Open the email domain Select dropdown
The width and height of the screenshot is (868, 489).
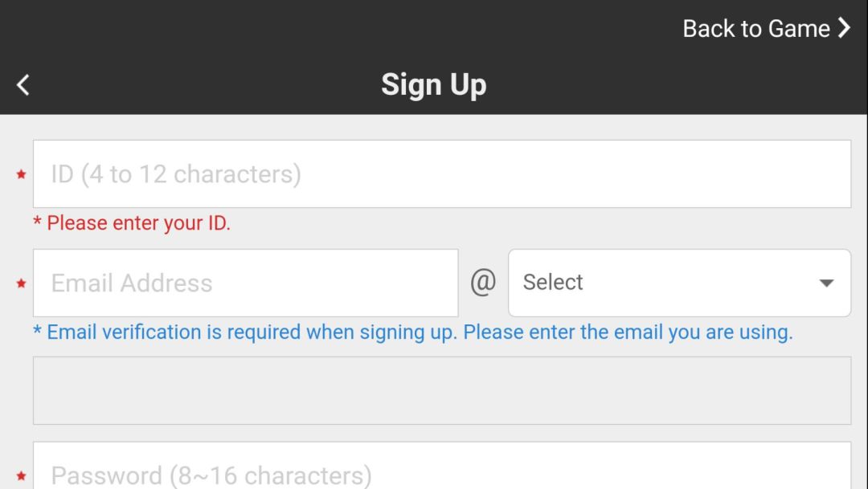click(x=679, y=283)
